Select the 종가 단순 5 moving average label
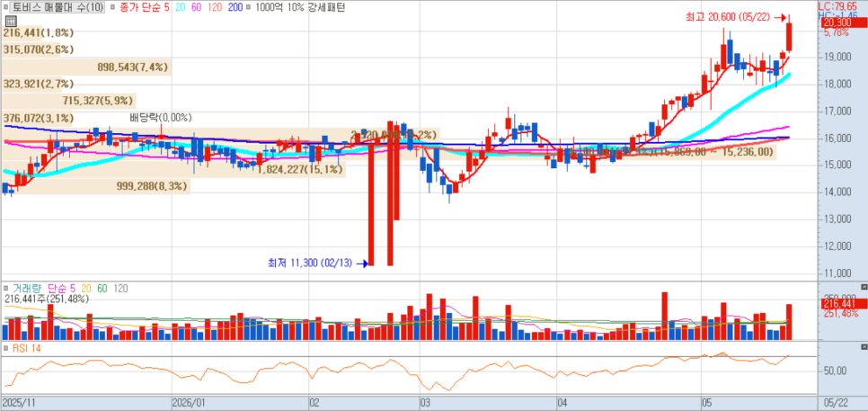Screen dimensions: 868x411 (144, 8)
